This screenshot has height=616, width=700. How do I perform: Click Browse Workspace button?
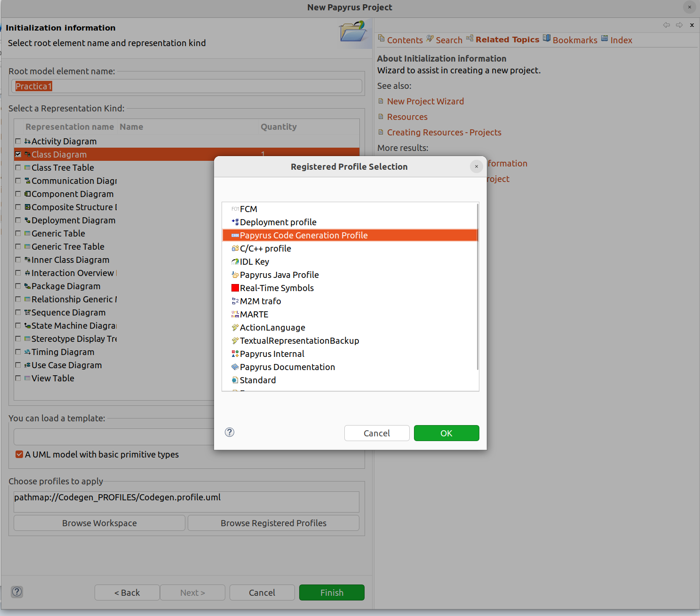click(x=99, y=523)
